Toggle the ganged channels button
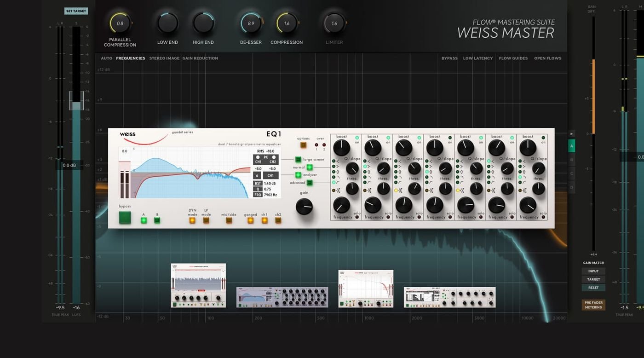Viewport: 644px width, 358px height. pyautogui.click(x=250, y=220)
